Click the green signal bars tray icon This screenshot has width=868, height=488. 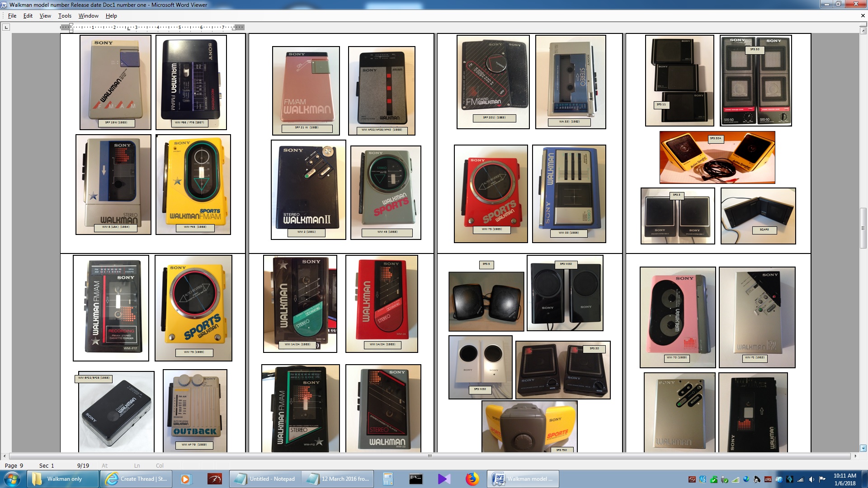coord(735,479)
